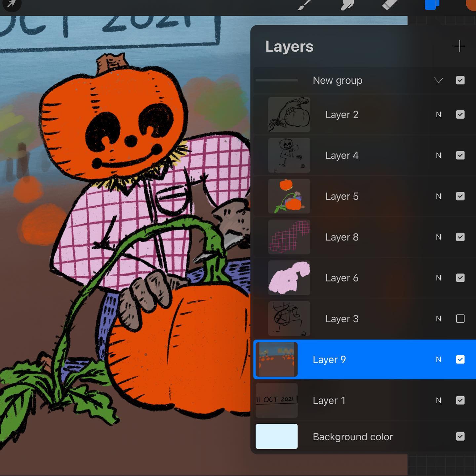
Task: Tap the Layer 6 pink shape thumbnail
Action: (x=289, y=278)
